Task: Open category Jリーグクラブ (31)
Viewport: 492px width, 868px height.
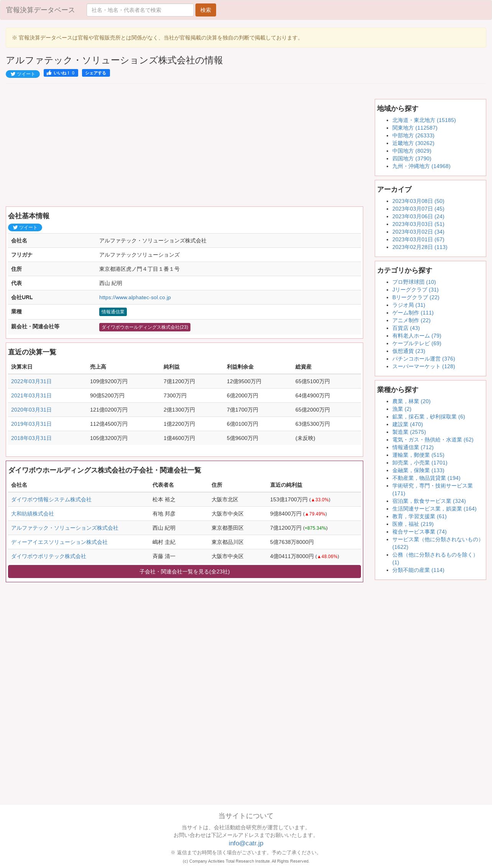Action: 415,290
